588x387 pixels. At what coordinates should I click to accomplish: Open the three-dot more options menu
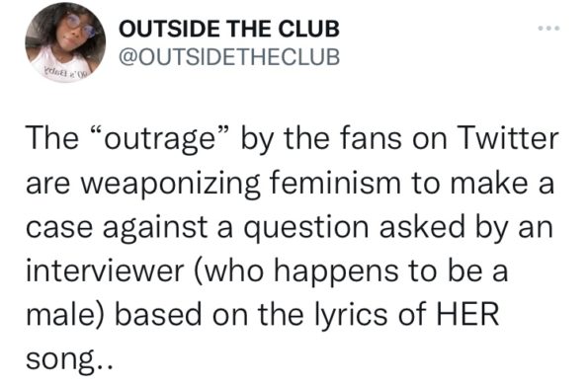(549, 28)
